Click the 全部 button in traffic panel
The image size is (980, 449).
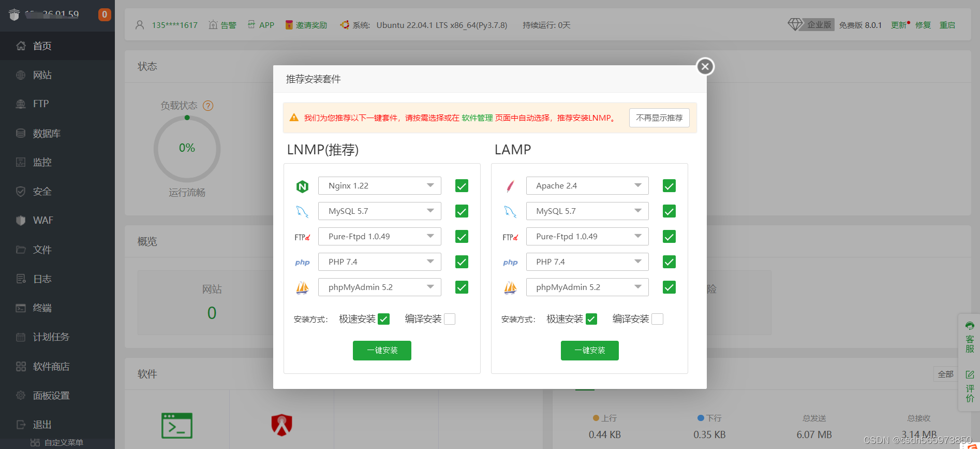tap(945, 374)
